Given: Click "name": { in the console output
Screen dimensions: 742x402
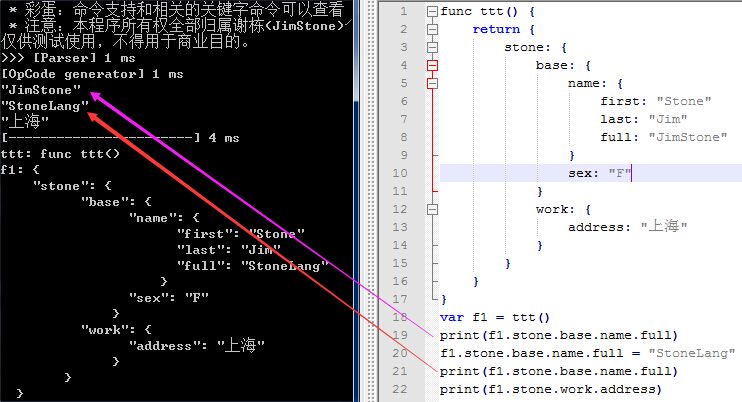Looking at the screenshot, I should [164, 218].
